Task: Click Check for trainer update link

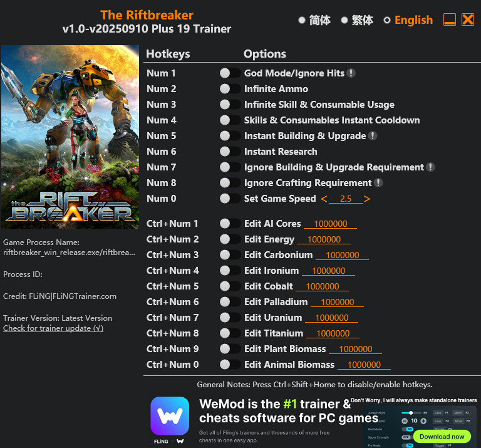Action: [x=53, y=328]
